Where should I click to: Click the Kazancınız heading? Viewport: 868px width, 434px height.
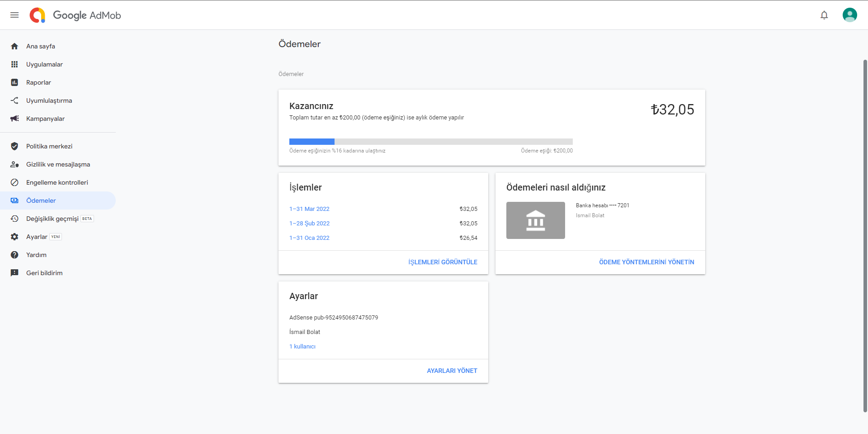pos(311,106)
